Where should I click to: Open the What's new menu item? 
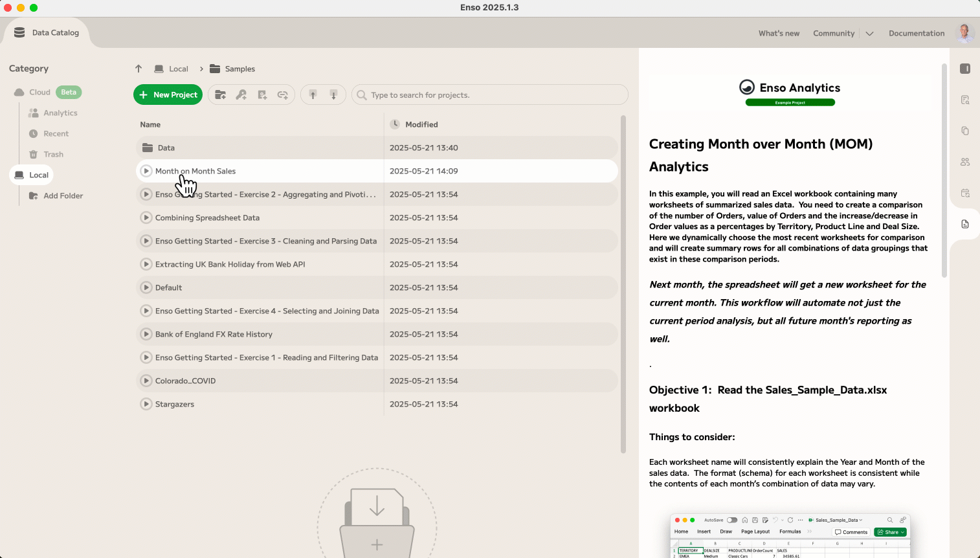[779, 34]
